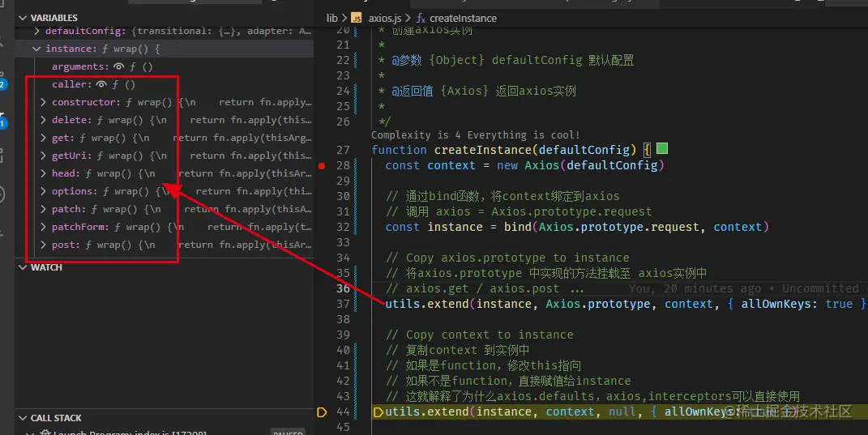Open axios.js breadcrumb item
This screenshot has width=868, height=435.
pyautogui.click(x=385, y=19)
